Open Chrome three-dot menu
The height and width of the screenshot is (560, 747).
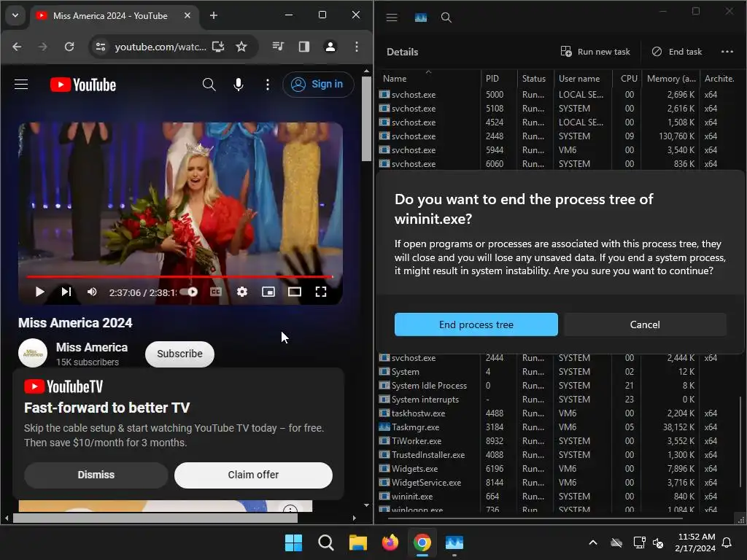click(356, 47)
